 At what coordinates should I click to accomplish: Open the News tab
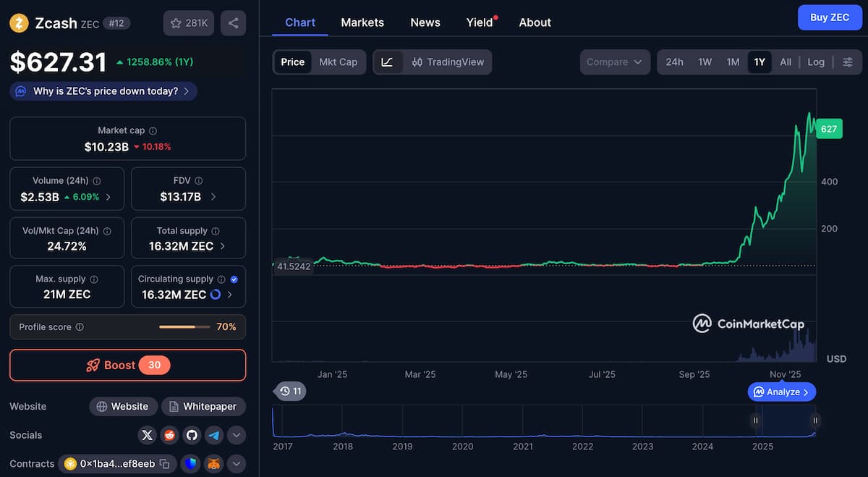[x=425, y=22]
